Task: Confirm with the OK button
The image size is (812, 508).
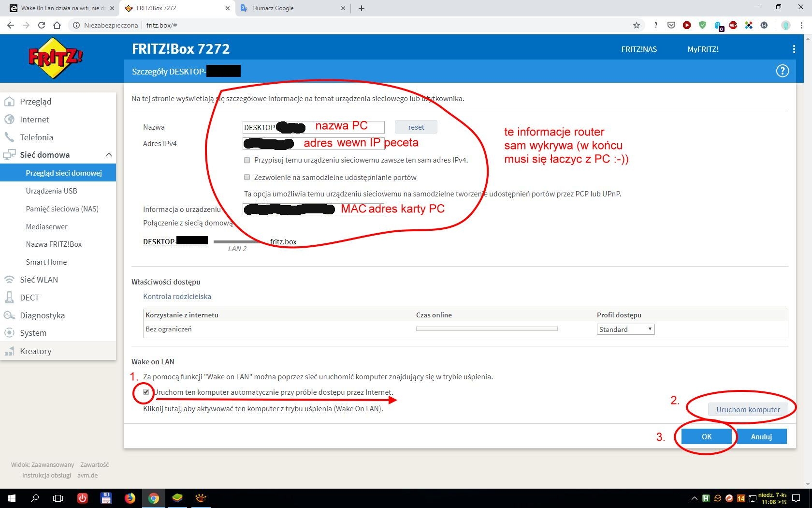Action: pyautogui.click(x=706, y=436)
